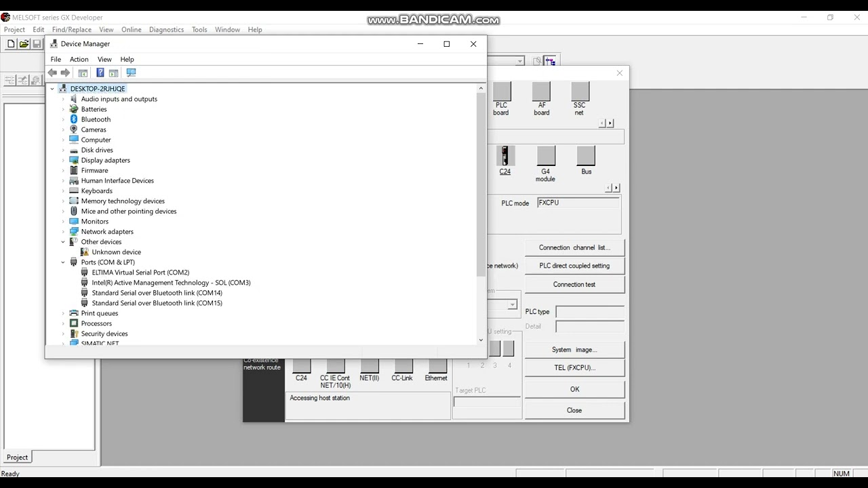Expand the Bluetooth category

63,119
